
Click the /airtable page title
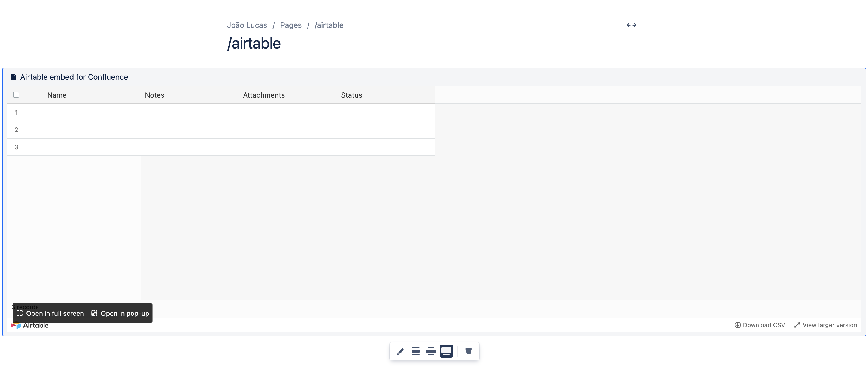point(254,44)
